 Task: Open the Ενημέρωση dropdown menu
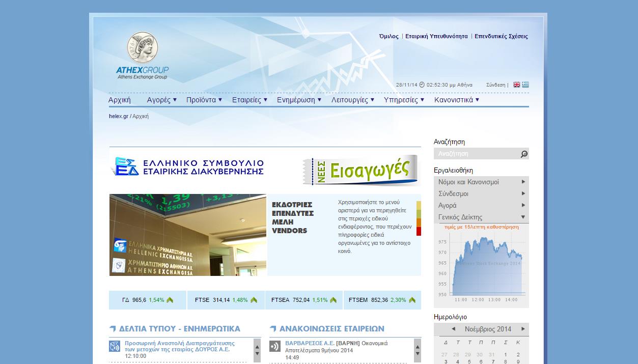coord(299,100)
